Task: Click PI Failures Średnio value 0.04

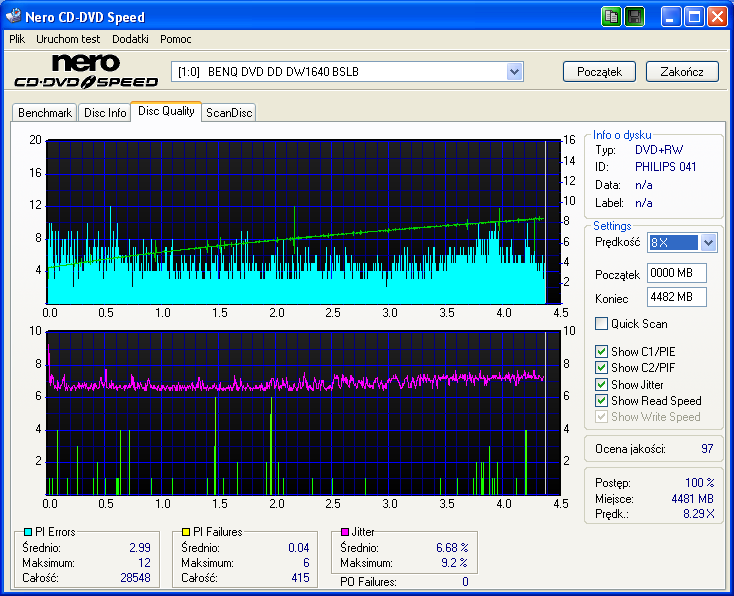Action: tap(299, 547)
